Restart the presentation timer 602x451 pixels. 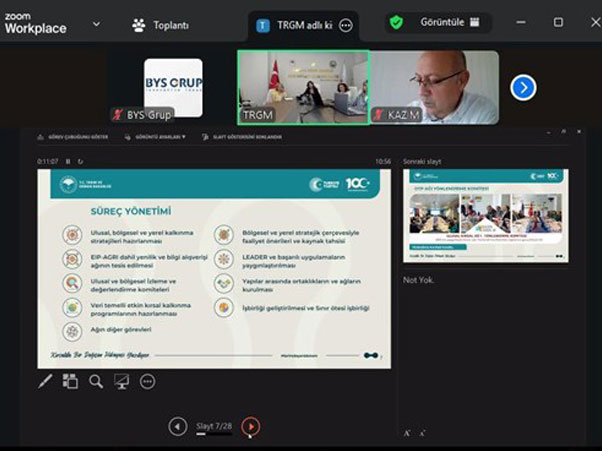point(80,161)
